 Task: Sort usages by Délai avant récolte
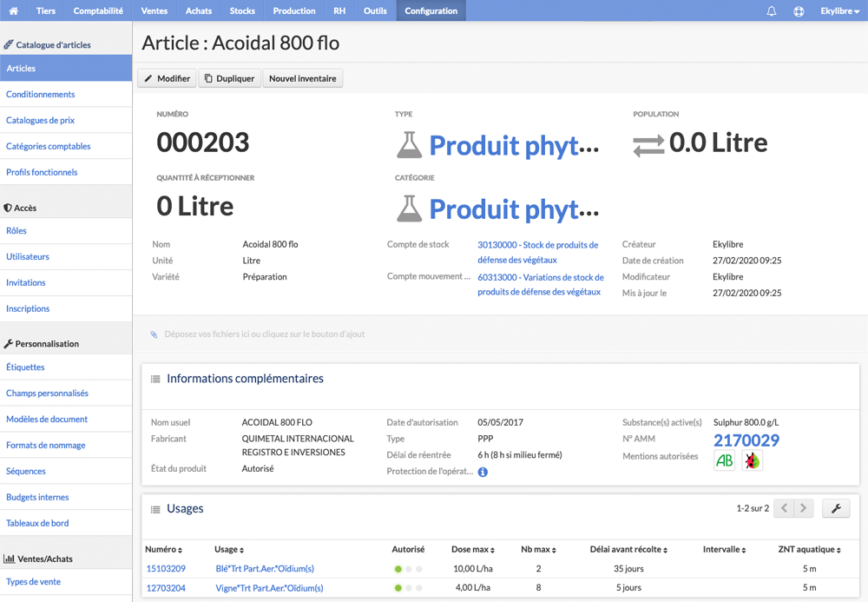(x=628, y=549)
